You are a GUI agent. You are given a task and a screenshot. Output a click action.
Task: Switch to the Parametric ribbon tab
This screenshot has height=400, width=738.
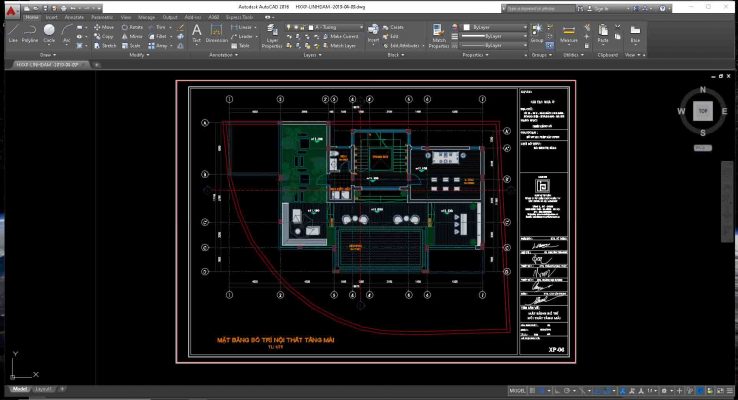(x=102, y=17)
